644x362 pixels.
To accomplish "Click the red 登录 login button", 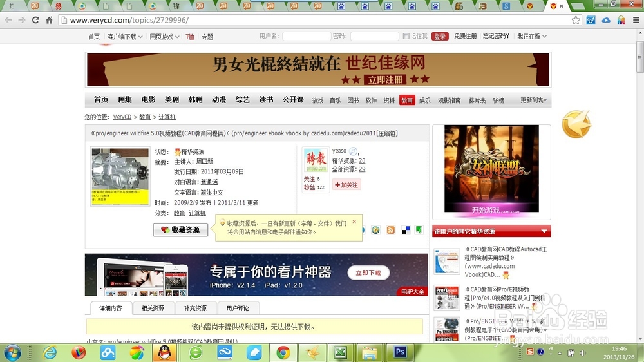I will [x=440, y=37].
